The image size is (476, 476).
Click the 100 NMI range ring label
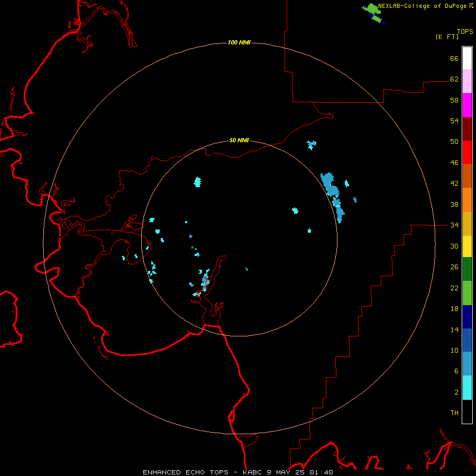239,42
